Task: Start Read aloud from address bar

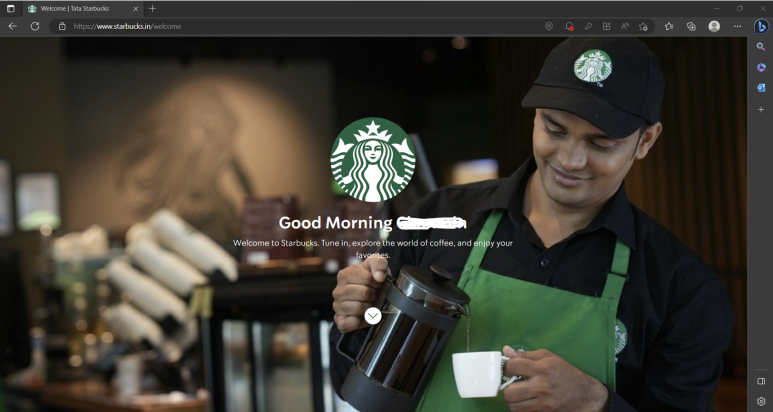Action: coord(625,26)
